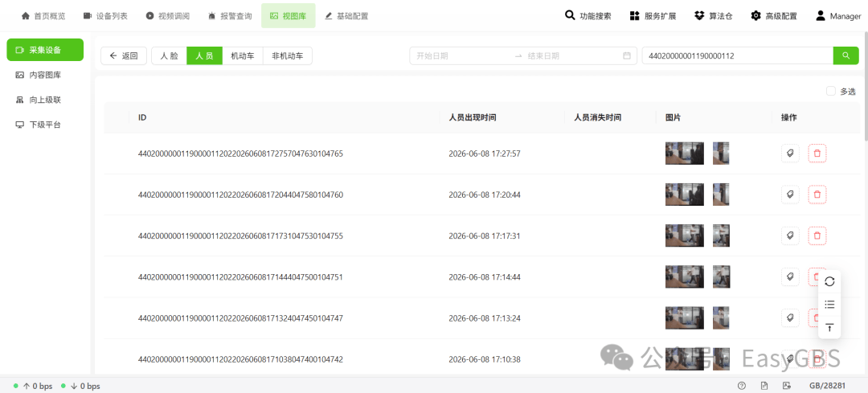Click the document icon in status bar
Image resolution: width=868 pixels, height=393 pixels.
[x=764, y=386]
